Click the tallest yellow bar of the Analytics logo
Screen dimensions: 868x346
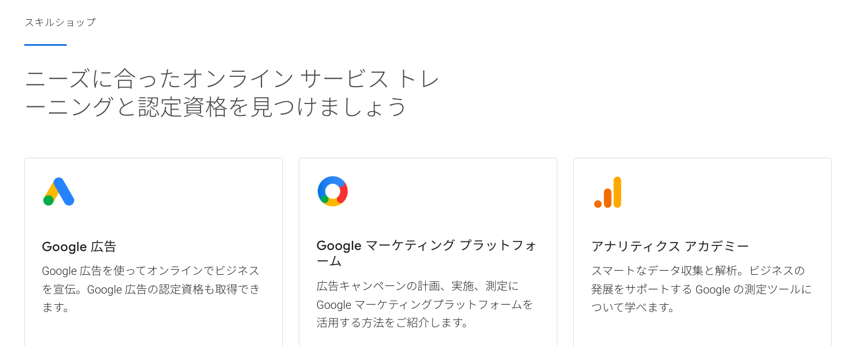pos(617,192)
